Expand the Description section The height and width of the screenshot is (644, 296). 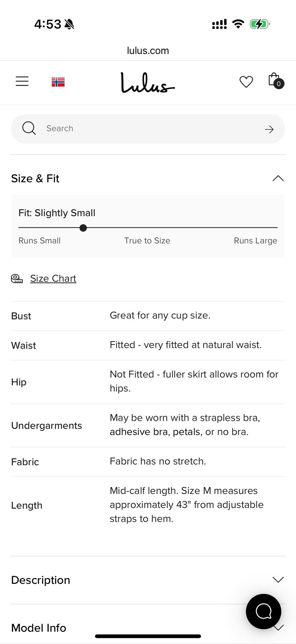tap(278, 580)
